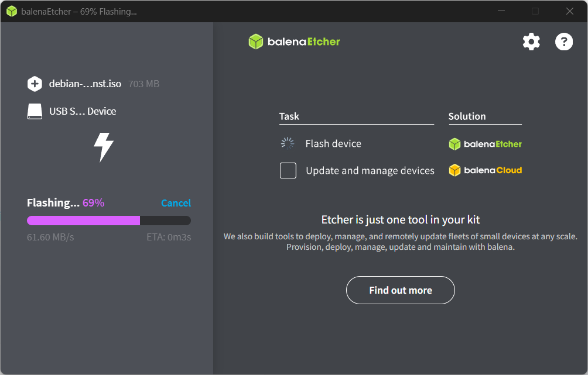Cancel the flashing process
Viewport: 588px width, 375px height.
(x=176, y=203)
